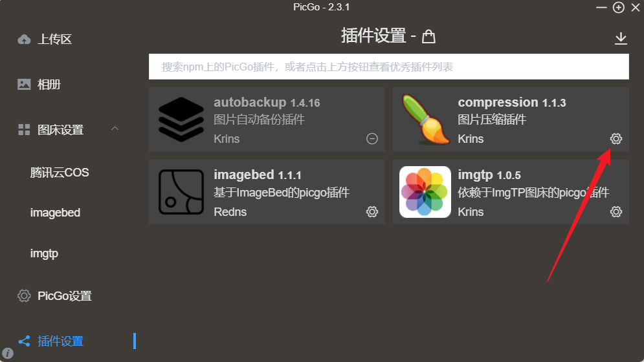Select 腾讯云COS image host

coord(60,173)
